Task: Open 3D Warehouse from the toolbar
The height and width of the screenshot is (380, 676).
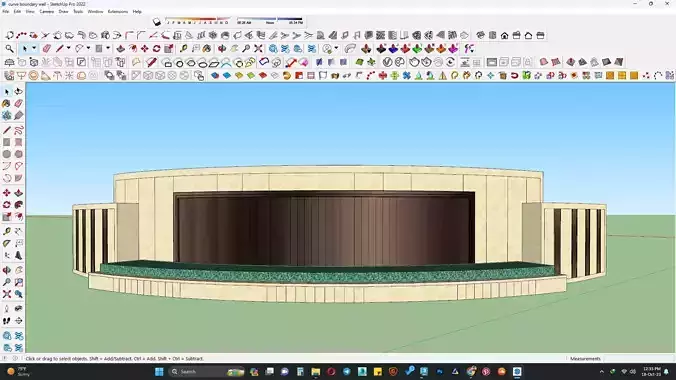Action: click(272, 49)
